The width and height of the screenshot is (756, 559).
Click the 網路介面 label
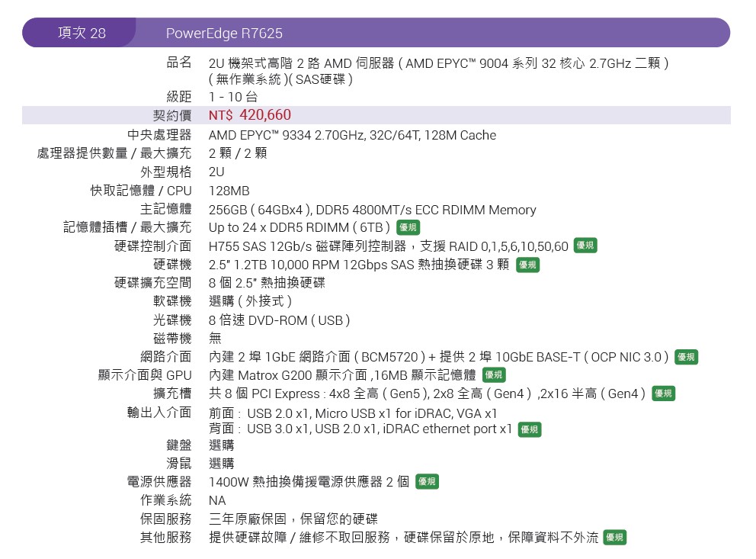pyautogui.click(x=166, y=356)
